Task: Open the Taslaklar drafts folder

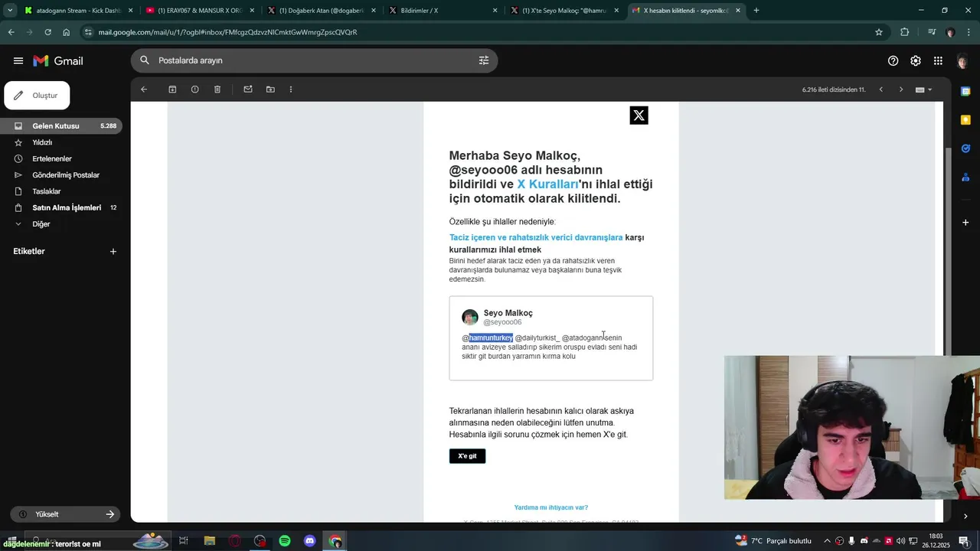Action: (x=46, y=191)
